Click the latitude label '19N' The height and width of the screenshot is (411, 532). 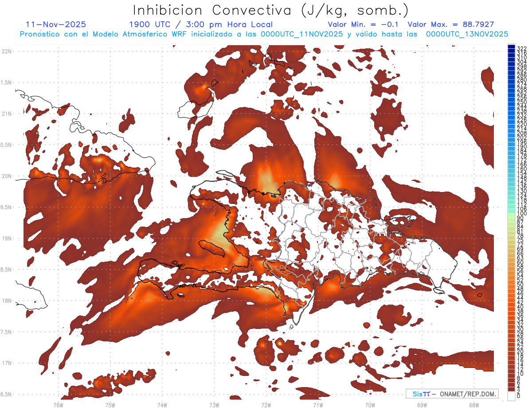click(x=7, y=239)
